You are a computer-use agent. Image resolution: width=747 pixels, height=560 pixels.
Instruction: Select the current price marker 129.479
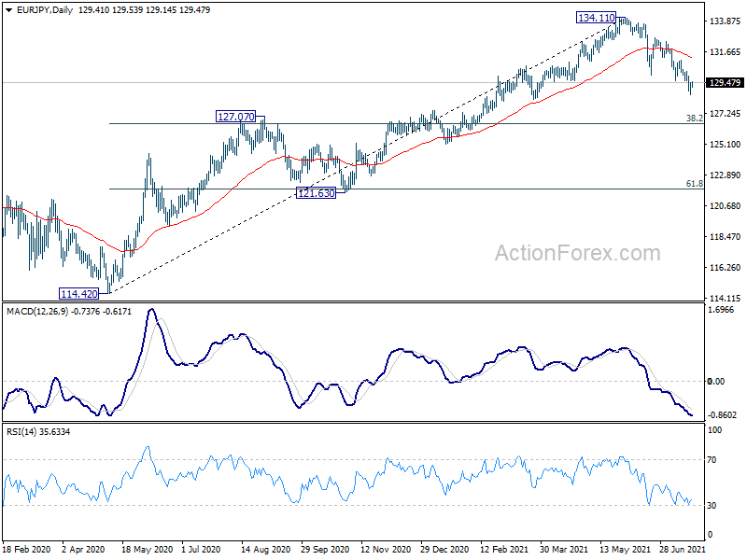pyautogui.click(x=726, y=83)
